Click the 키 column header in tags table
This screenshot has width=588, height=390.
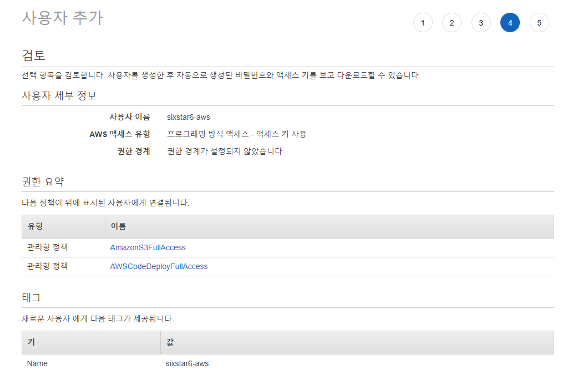31,342
